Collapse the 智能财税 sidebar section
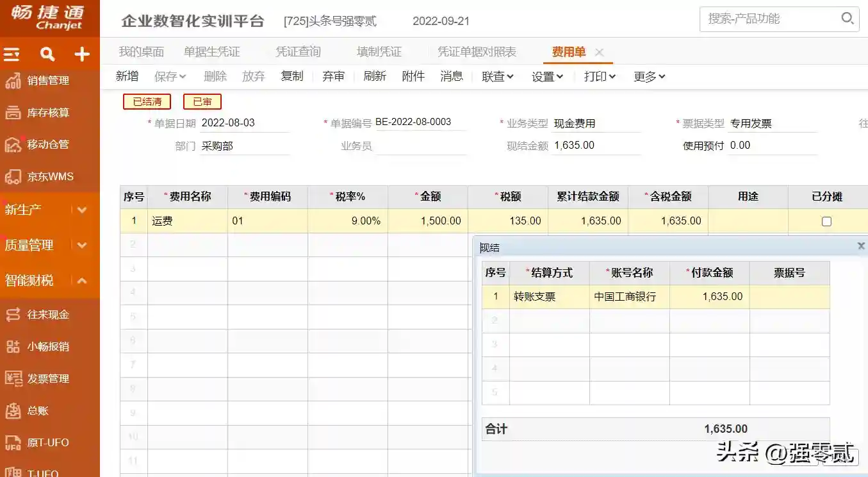 tap(82, 280)
